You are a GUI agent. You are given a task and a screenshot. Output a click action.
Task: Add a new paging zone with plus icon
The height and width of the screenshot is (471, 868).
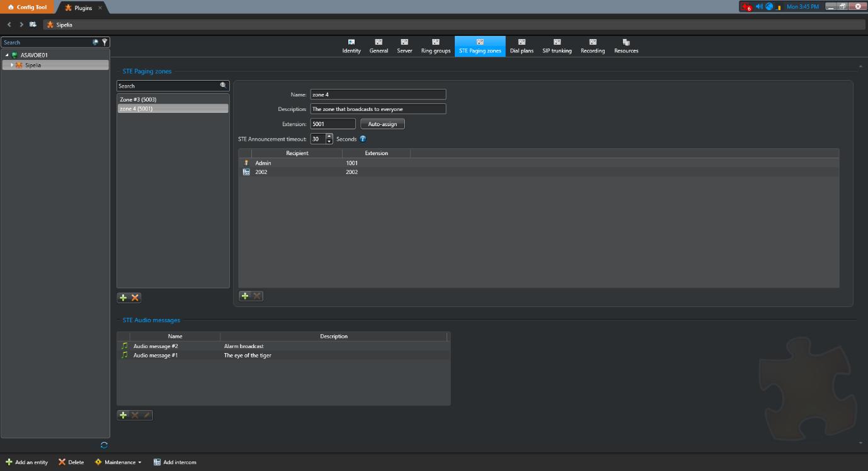pyautogui.click(x=123, y=298)
